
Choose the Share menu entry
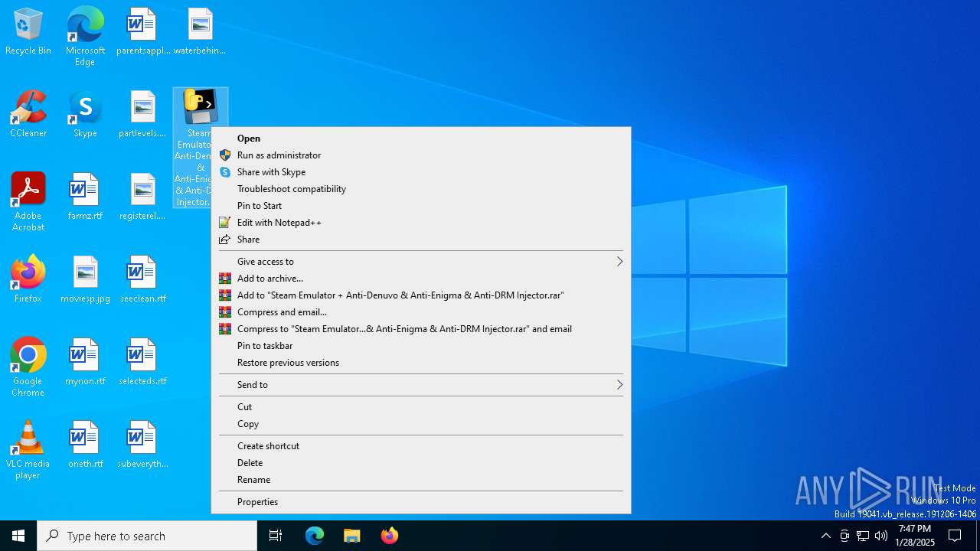tap(421, 240)
